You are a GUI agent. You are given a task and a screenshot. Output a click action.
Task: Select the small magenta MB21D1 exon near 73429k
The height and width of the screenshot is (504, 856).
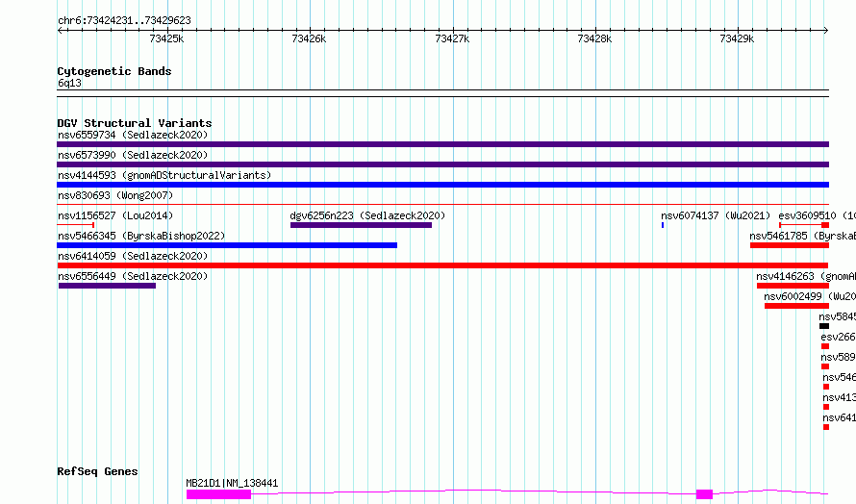(x=704, y=494)
